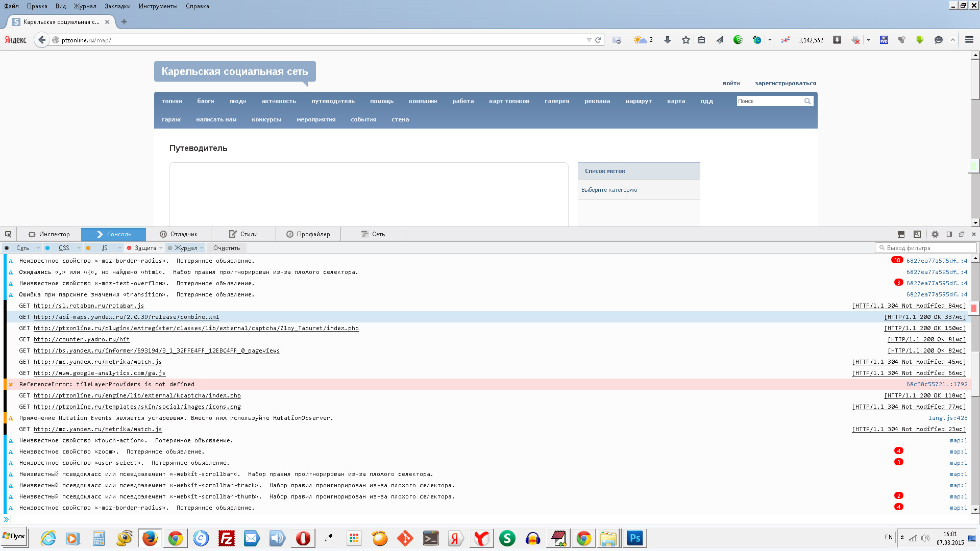980x551 pixels.
Task: Focus the Вывод фильтра filter box
Action: 926,248
